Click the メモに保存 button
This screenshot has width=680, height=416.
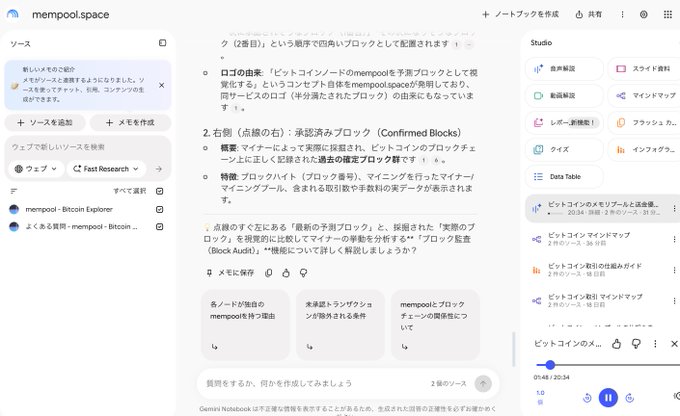pyautogui.click(x=230, y=273)
